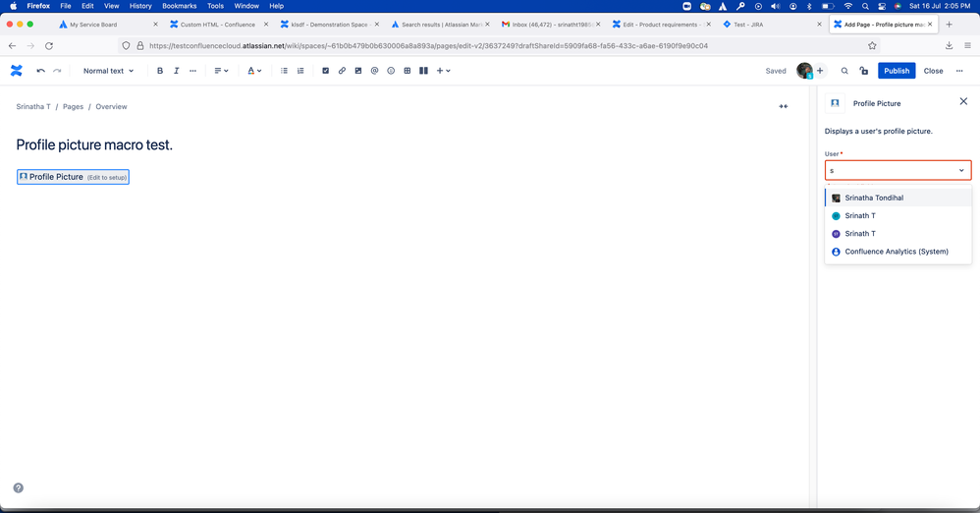980x513 pixels.
Task: Apply bold formatting
Action: 160,71
